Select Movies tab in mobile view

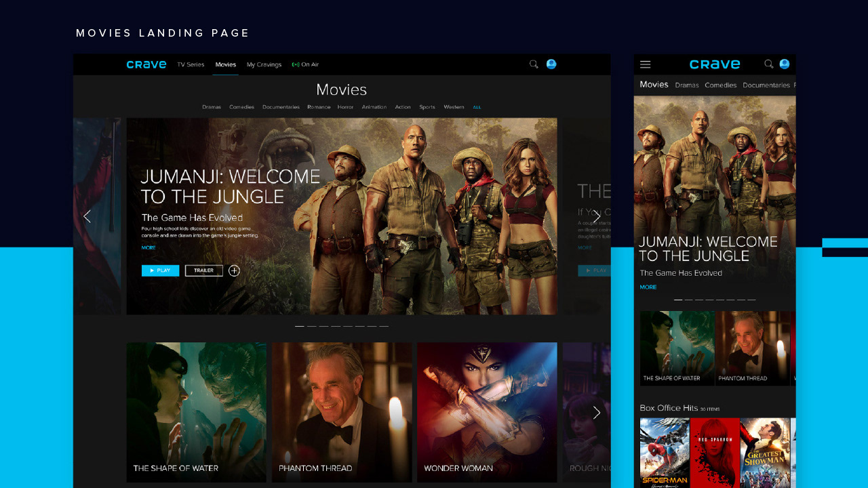(x=654, y=85)
